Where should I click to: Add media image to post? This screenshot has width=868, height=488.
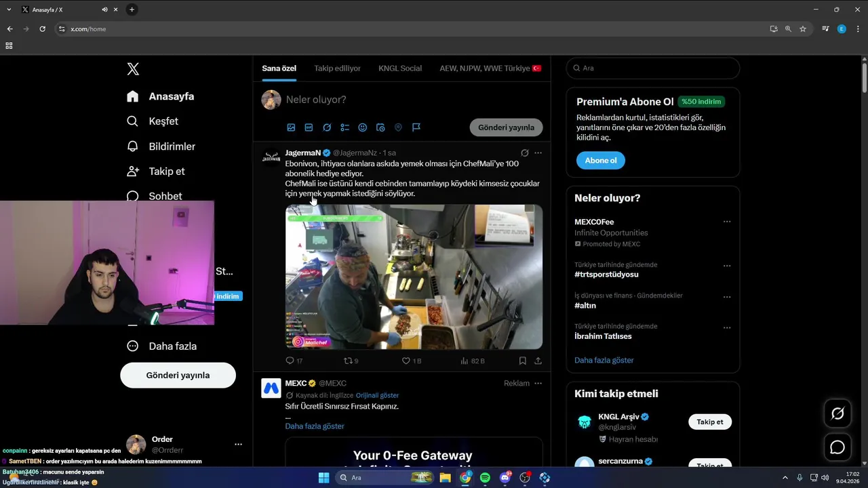291,127
